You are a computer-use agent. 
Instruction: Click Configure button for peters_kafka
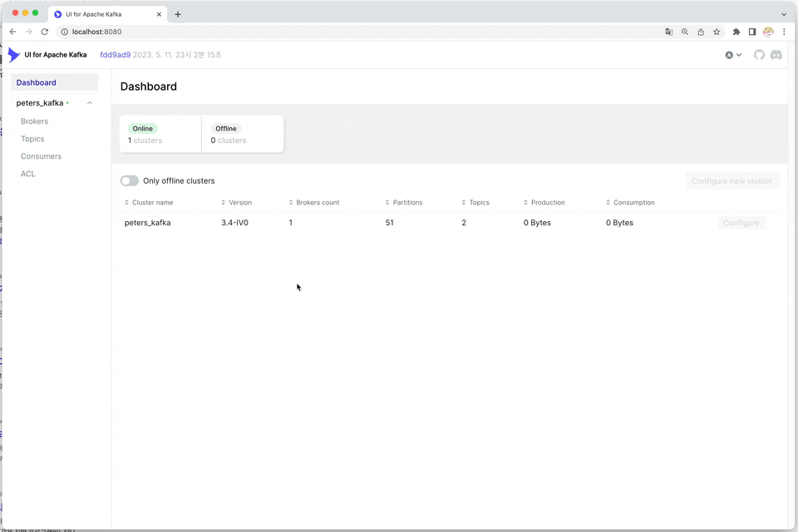tap(741, 223)
